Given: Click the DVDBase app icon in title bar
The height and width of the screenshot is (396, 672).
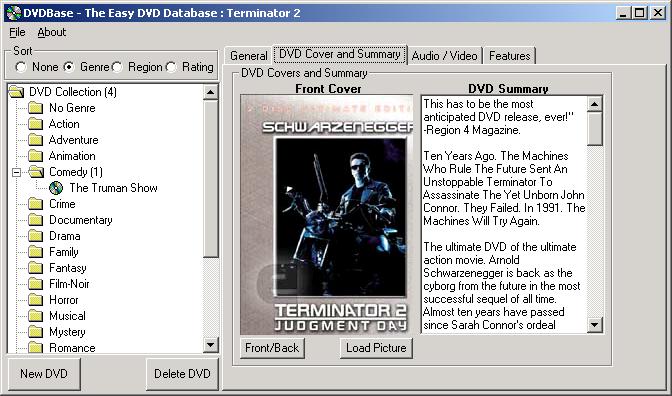Looking at the screenshot, I should (x=14, y=13).
